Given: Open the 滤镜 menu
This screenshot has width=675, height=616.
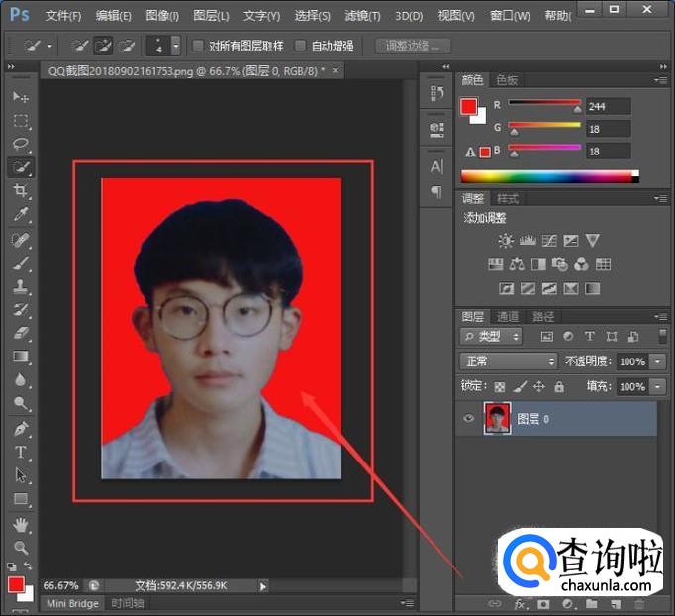Looking at the screenshot, I should (361, 16).
